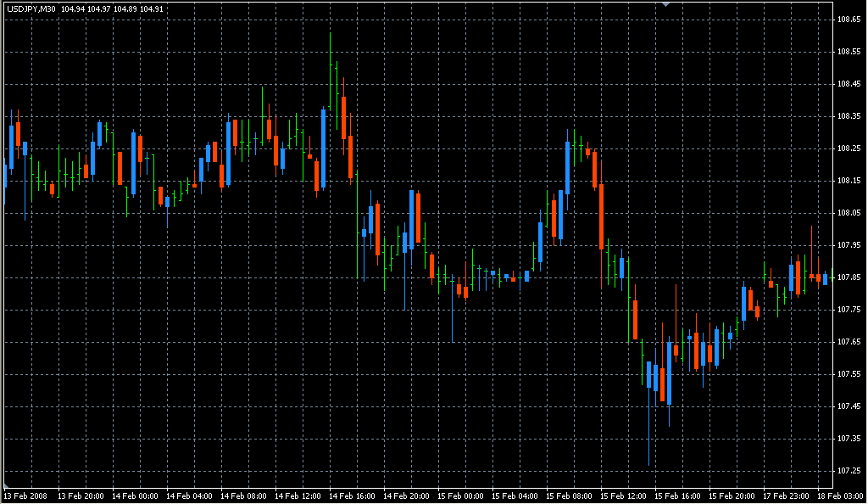Select the 107.55 price axis label
The height and width of the screenshot is (504, 868).
849,374
